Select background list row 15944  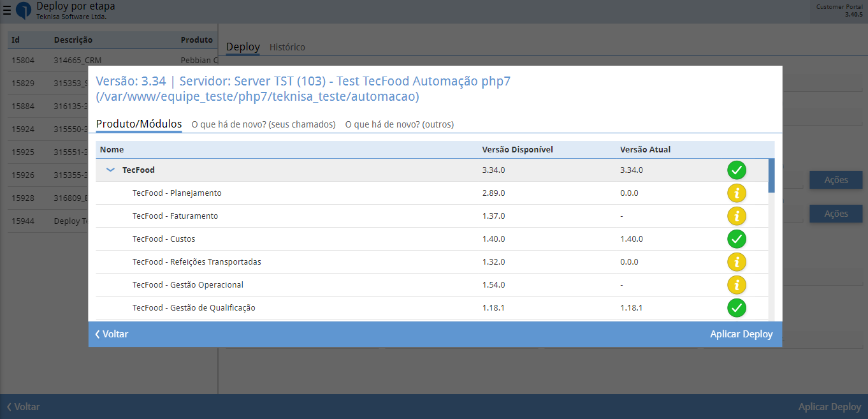(48, 221)
